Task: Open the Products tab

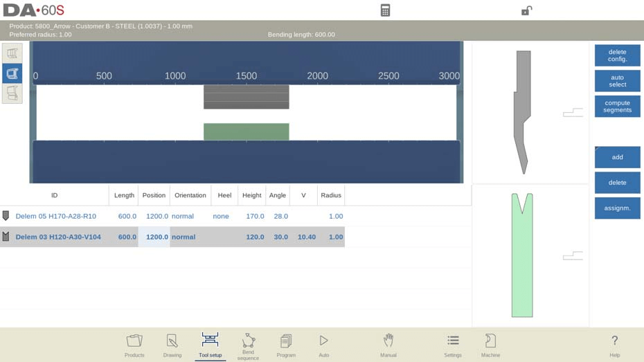Action: [134, 345]
